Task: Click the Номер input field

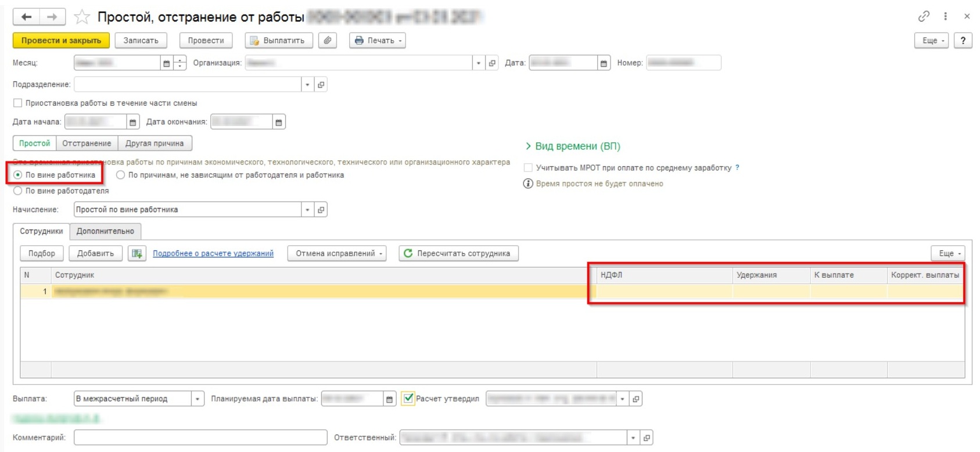Action: point(683,63)
